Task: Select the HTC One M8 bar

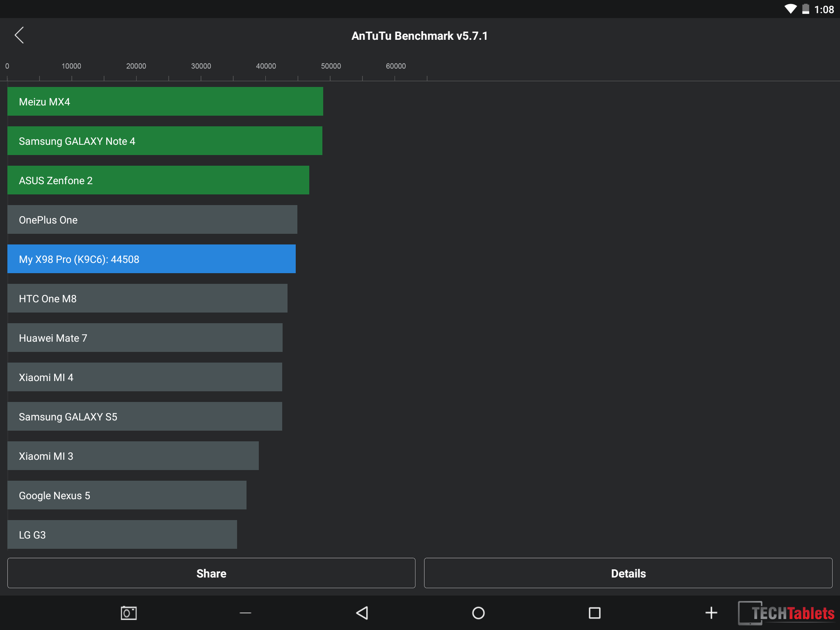Action: (147, 298)
